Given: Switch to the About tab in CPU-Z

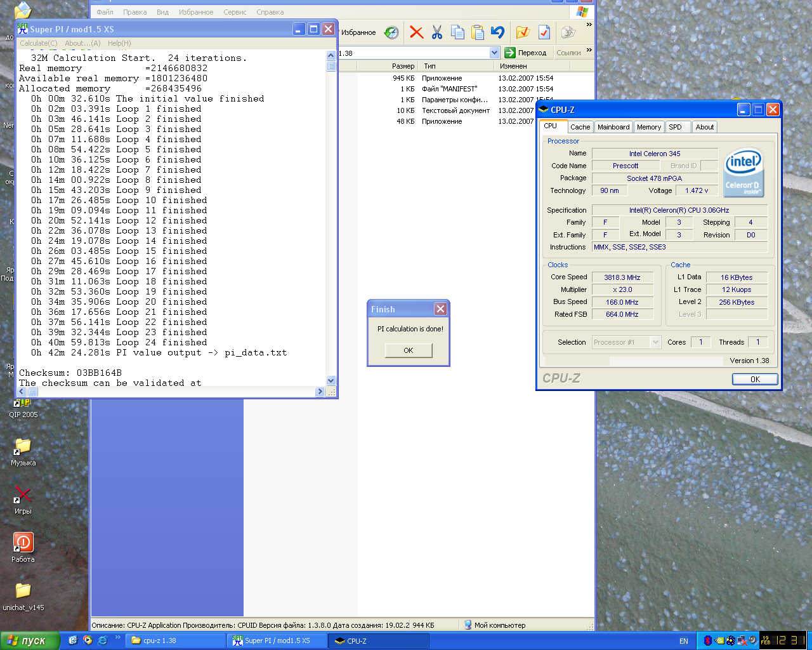Looking at the screenshot, I should click(x=704, y=127).
